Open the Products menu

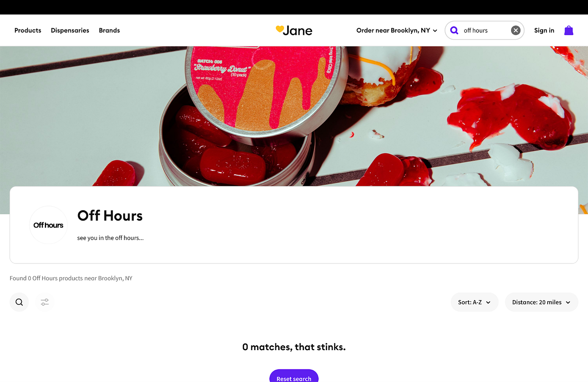(28, 30)
